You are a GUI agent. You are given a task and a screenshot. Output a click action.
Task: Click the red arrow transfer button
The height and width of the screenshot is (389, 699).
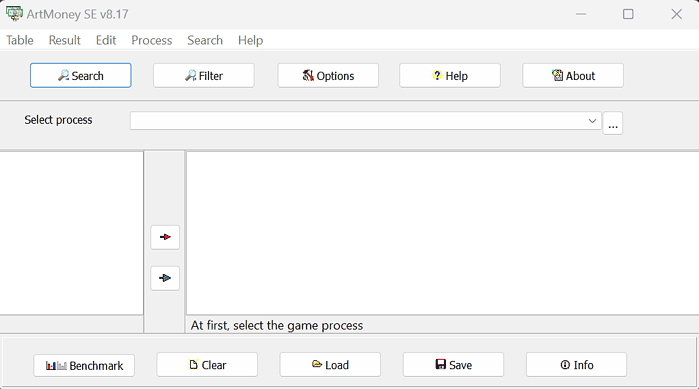click(x=165, y=237)
